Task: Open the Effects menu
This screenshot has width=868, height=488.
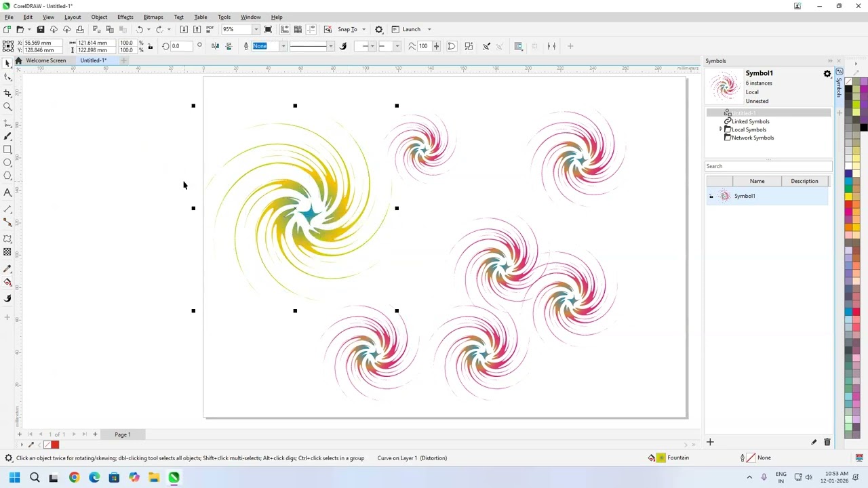Action: coord(125,17)
